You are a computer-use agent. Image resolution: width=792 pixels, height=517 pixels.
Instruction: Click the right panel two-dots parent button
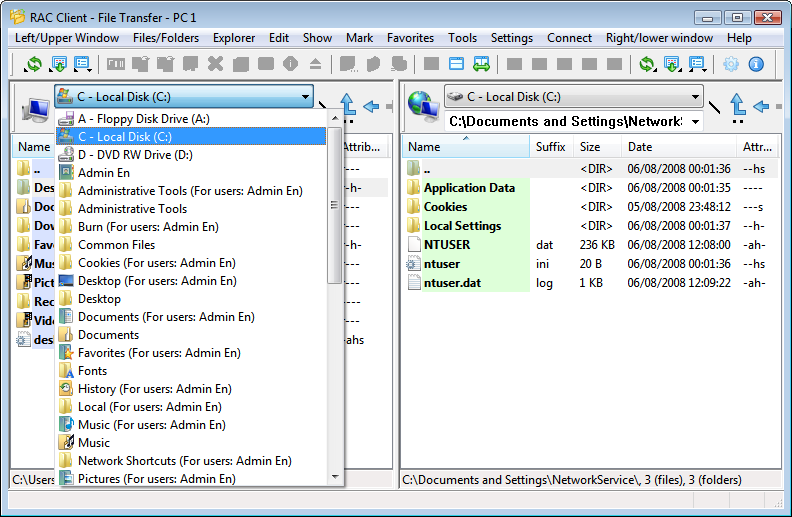pyautogui.click(x=737, y=122)
